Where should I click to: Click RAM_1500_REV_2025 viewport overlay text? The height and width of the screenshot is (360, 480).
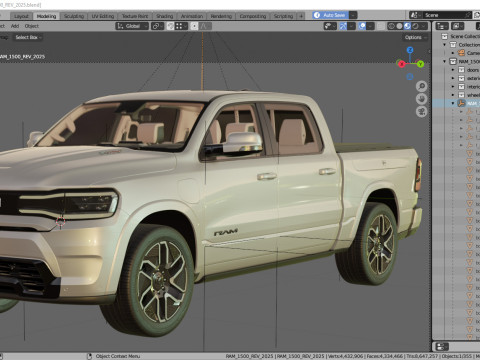[22, 57]
